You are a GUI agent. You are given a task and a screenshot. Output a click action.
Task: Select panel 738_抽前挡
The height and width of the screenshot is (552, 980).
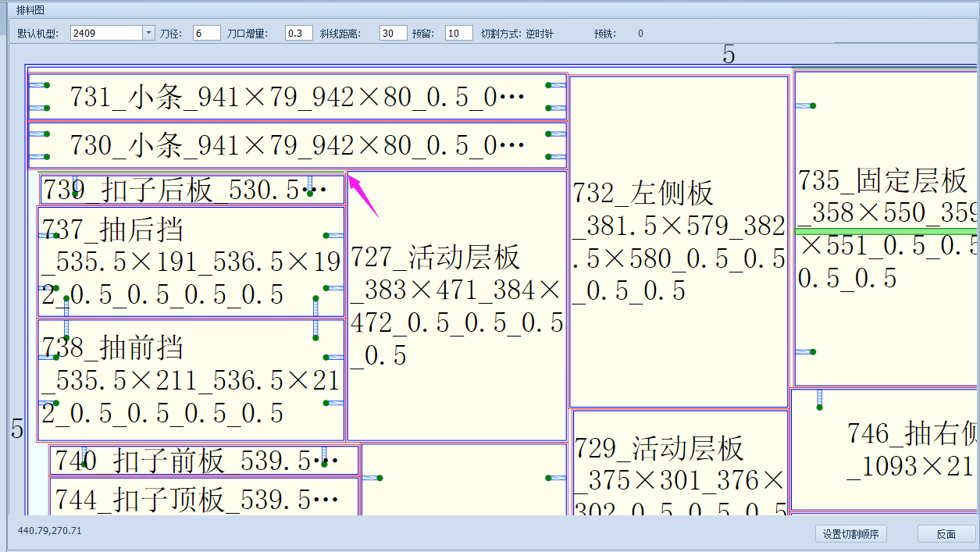click(191, 379)
